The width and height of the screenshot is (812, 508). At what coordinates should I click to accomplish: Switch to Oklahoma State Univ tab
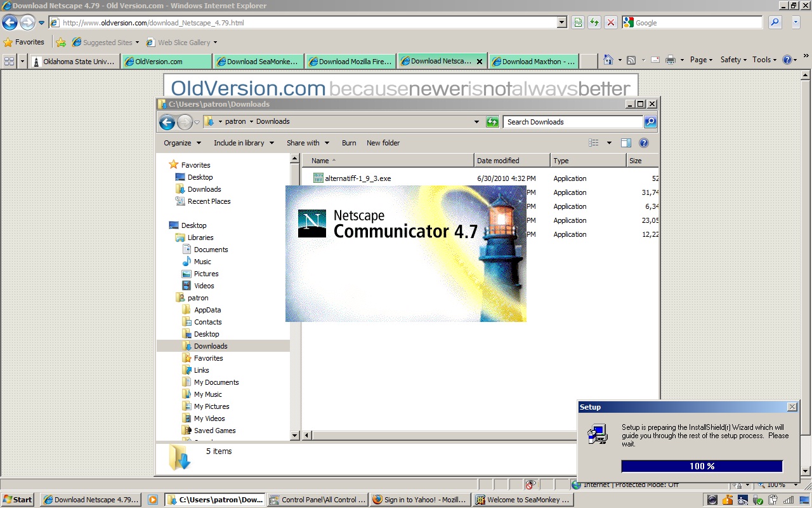tap(74, 62)
